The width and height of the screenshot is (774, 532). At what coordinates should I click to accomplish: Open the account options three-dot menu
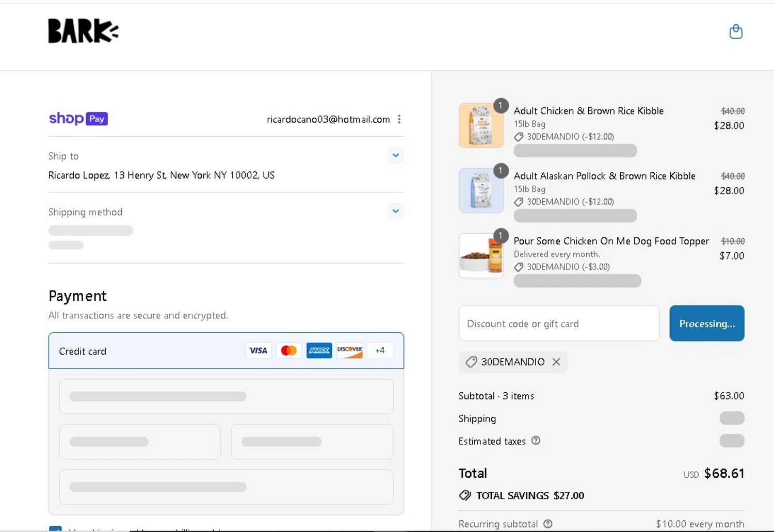[x=399, y=119]
